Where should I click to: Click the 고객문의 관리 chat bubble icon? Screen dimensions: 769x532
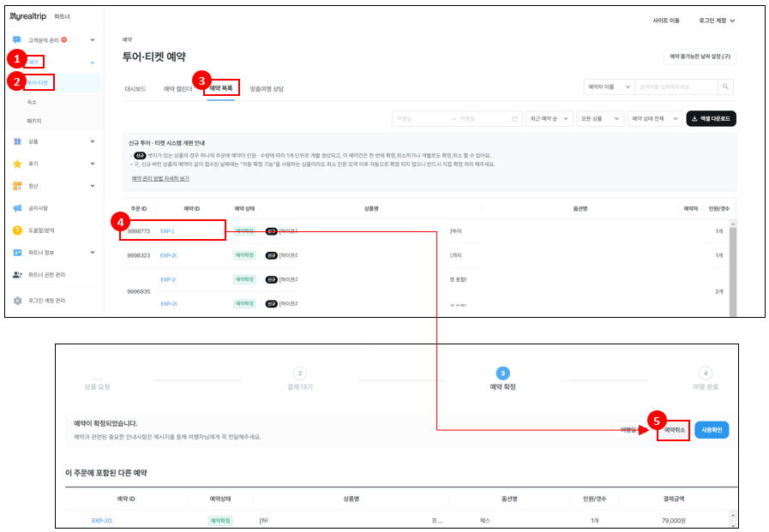[x=17, y=39]
